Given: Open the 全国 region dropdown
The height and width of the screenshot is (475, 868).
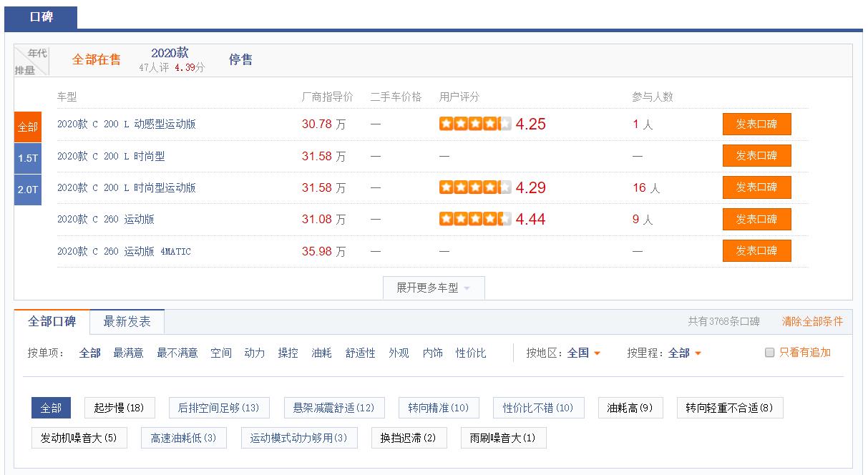Looking at the screenshot, I should [x=581, y=352].
